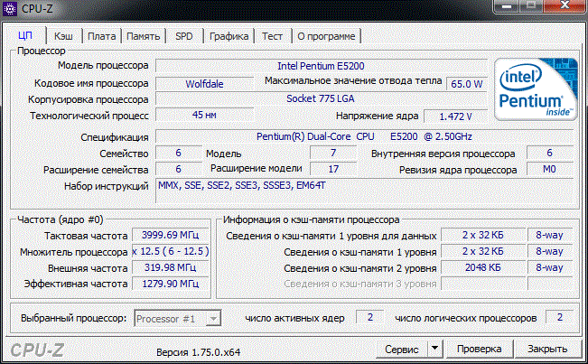Screen dimensions: 588x364
Task: Select the ЦП tab
Action: 25,35
